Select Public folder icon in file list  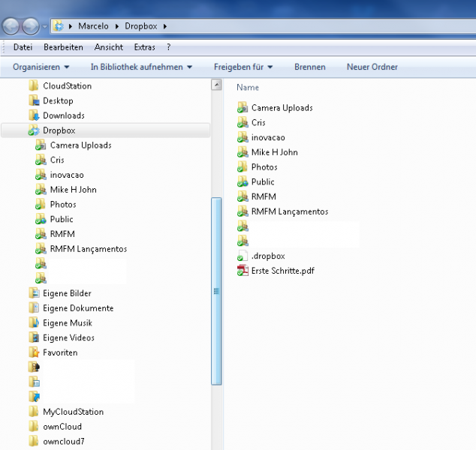[x=243, y=182]
